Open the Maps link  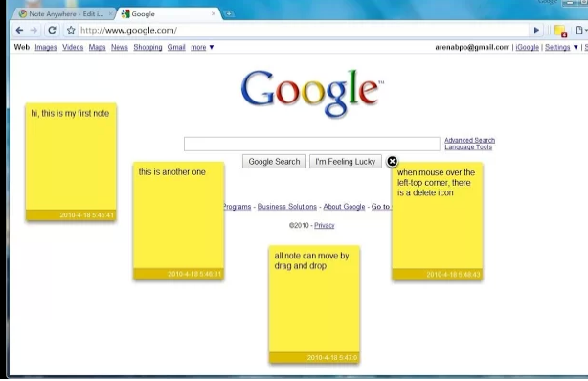(x=97, y=47)
